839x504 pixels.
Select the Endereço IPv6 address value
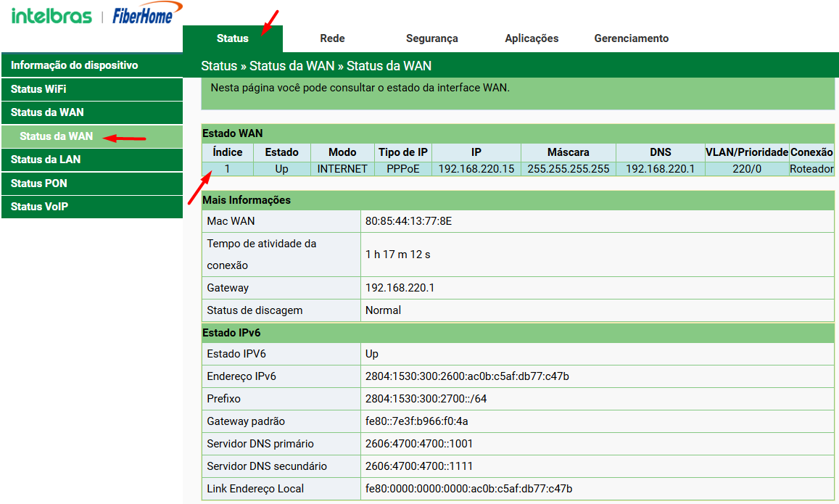[x=467, y=376]
